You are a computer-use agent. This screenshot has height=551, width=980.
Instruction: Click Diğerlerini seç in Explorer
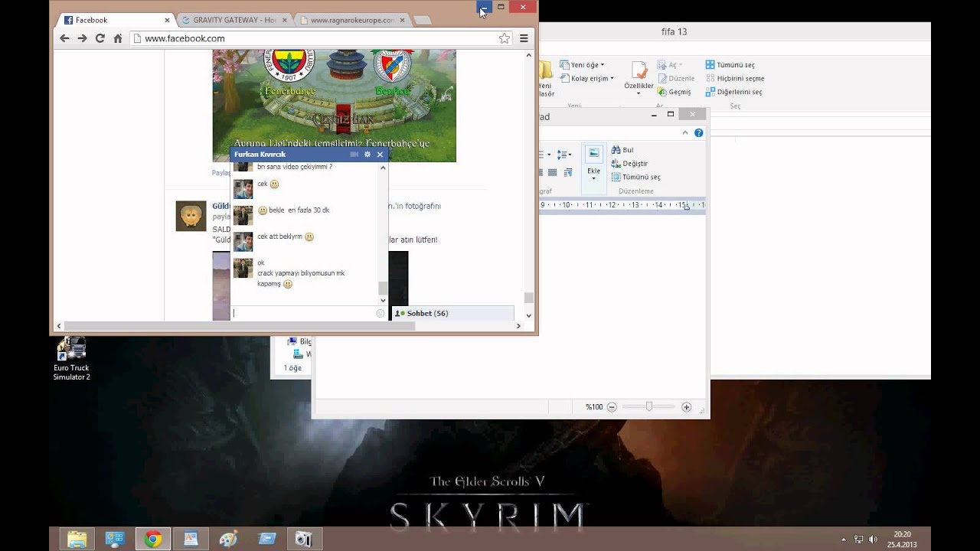point(733,92)
